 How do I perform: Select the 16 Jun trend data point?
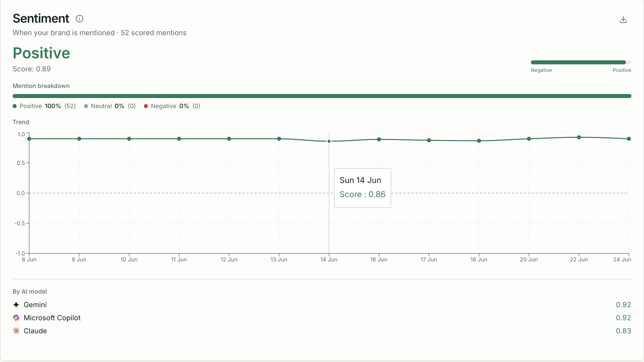click(x=379, y=139)
